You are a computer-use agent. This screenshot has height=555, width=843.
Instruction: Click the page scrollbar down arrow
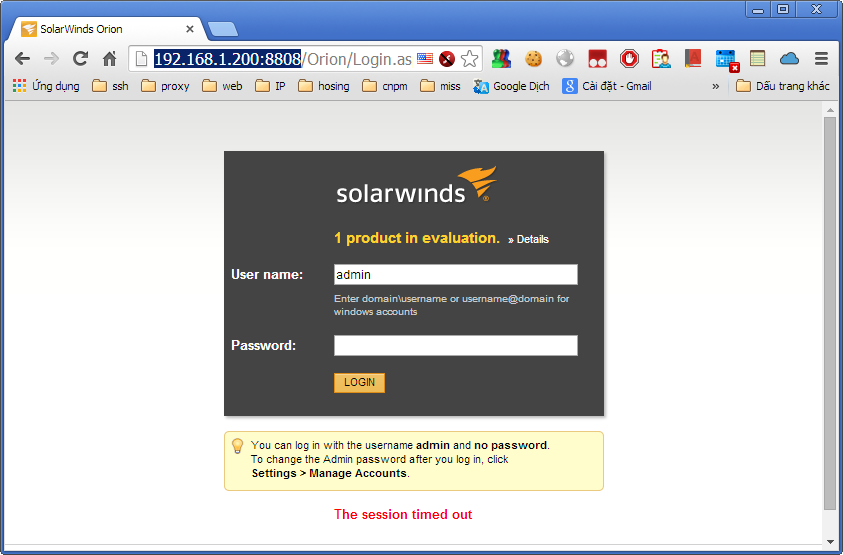pyautogui.click(x=830, y=541)
